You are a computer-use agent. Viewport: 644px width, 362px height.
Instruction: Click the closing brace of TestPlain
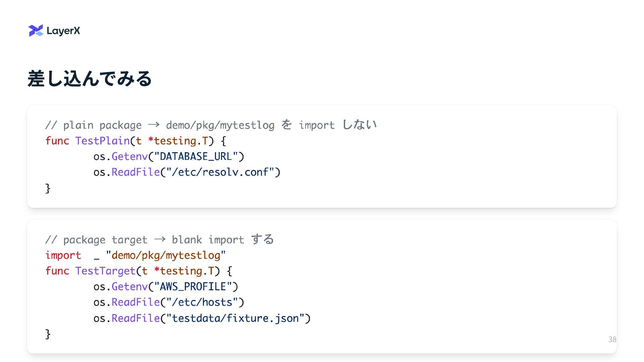(48, 188)
